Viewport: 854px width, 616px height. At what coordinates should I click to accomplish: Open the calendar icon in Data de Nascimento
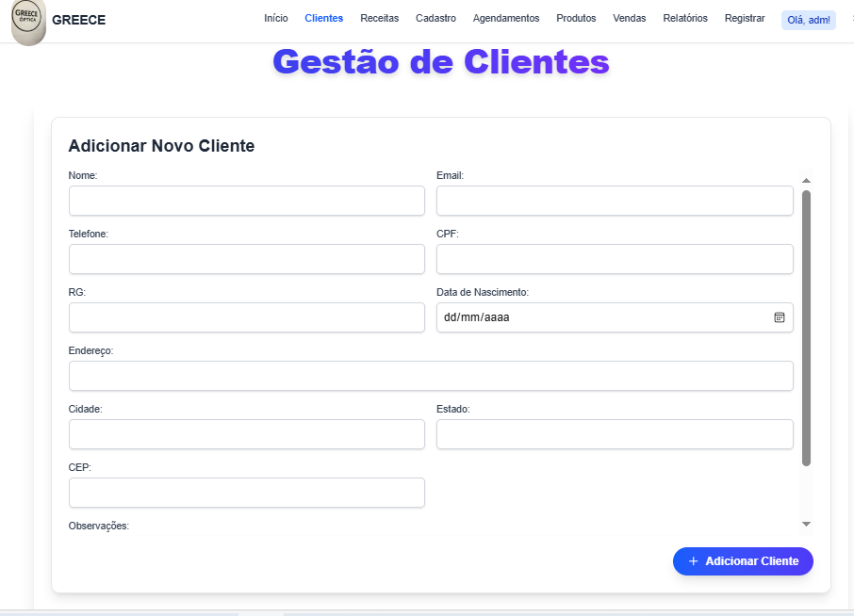tap(779, 317)
